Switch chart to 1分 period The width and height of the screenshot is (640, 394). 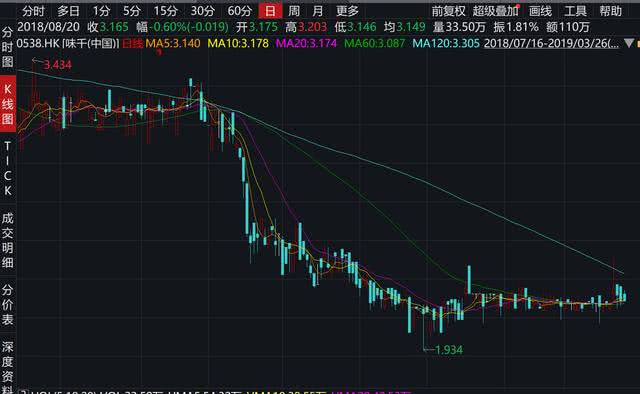point(101,11)
